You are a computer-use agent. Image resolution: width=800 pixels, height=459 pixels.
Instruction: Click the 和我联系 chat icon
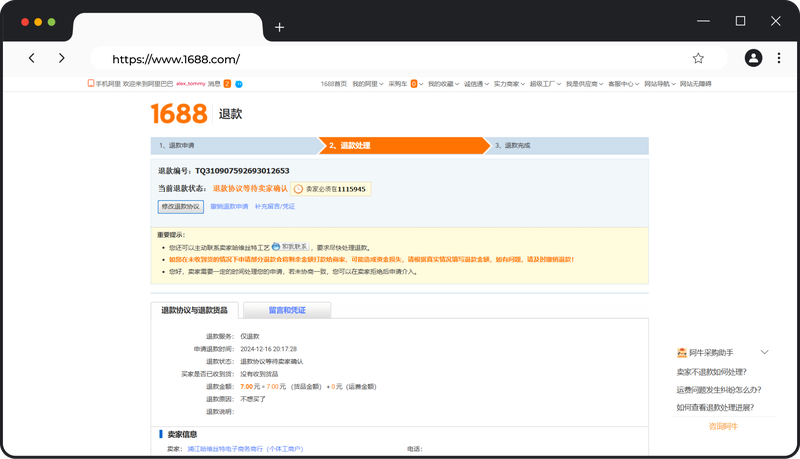tap(290, 246)
